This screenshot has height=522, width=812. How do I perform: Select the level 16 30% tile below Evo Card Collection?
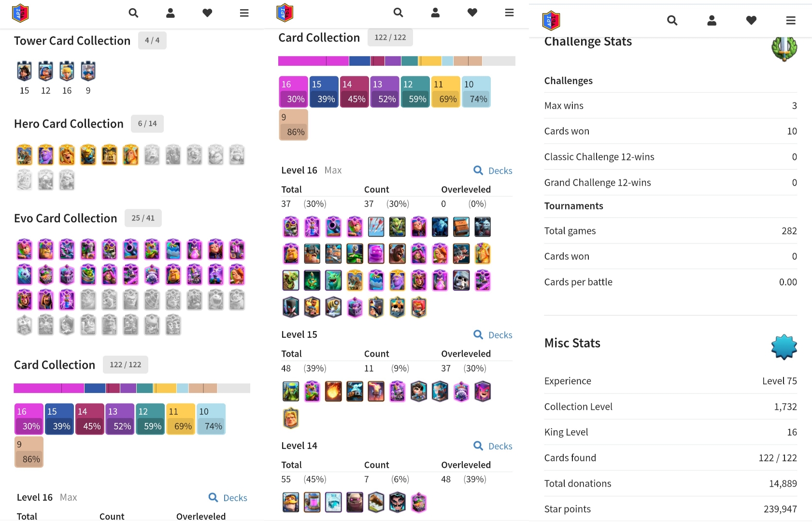point(29,419)
